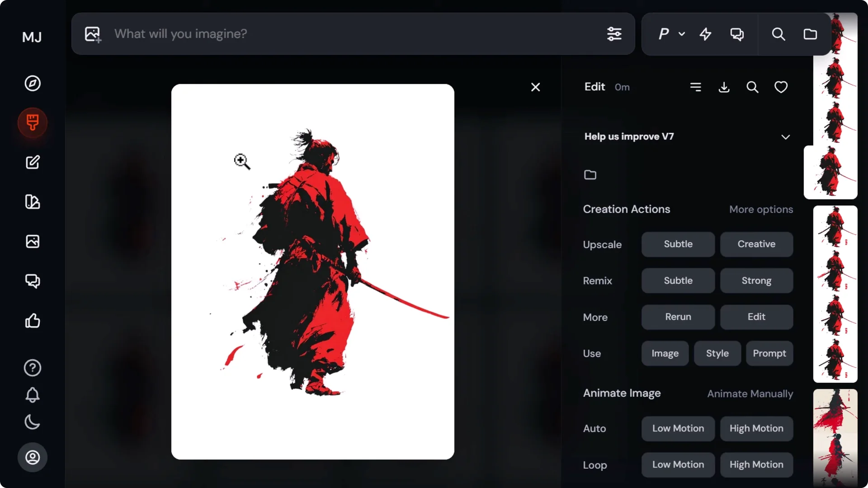Choose High Motion for Auto animation
The width and height of the screenshot is (868, 488).
click(x=756, y=428)
